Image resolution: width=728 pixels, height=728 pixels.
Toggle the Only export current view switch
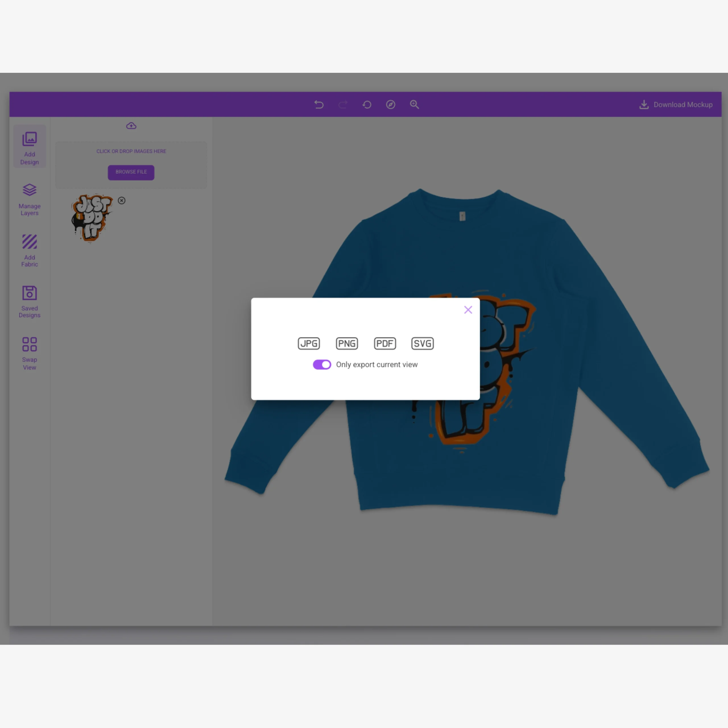[x=322, y=364]
